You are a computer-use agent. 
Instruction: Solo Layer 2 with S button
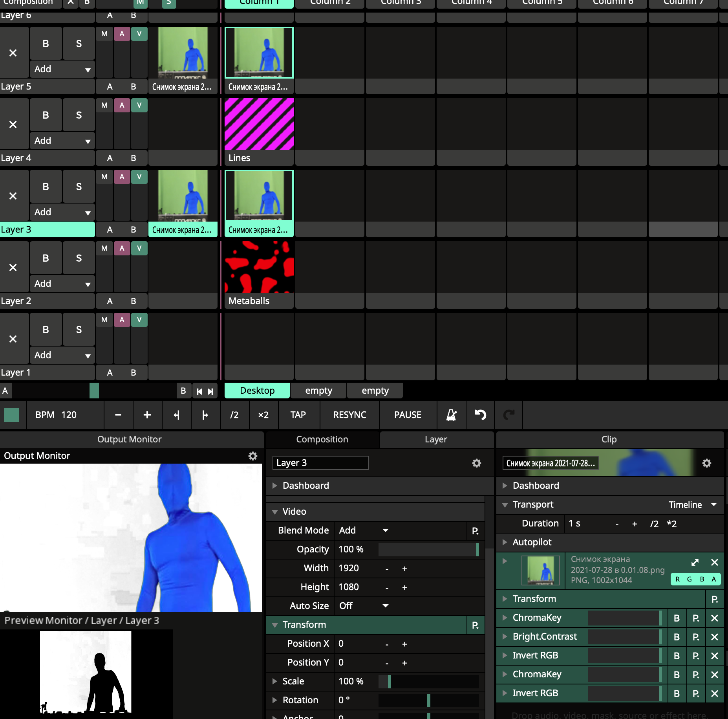coord(79,258)
